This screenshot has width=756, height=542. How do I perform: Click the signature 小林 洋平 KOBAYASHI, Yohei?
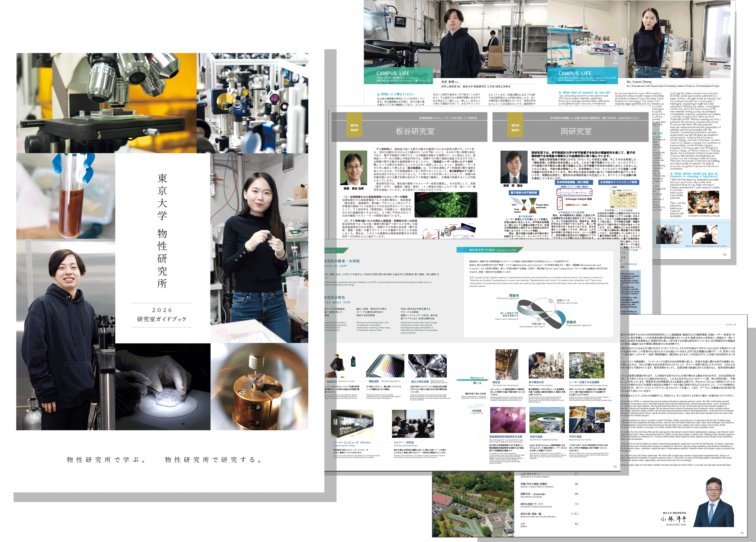point(674,520)
